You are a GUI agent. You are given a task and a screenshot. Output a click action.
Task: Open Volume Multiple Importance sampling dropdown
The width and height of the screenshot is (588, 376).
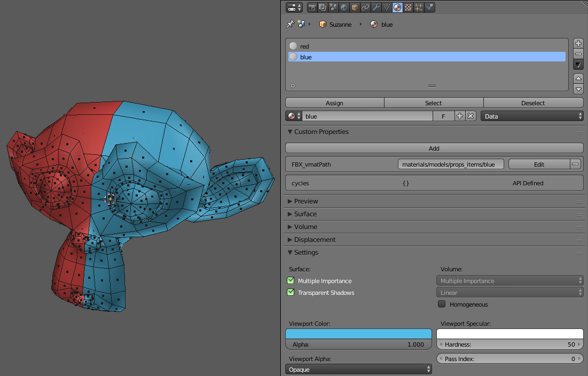[510, 281]
